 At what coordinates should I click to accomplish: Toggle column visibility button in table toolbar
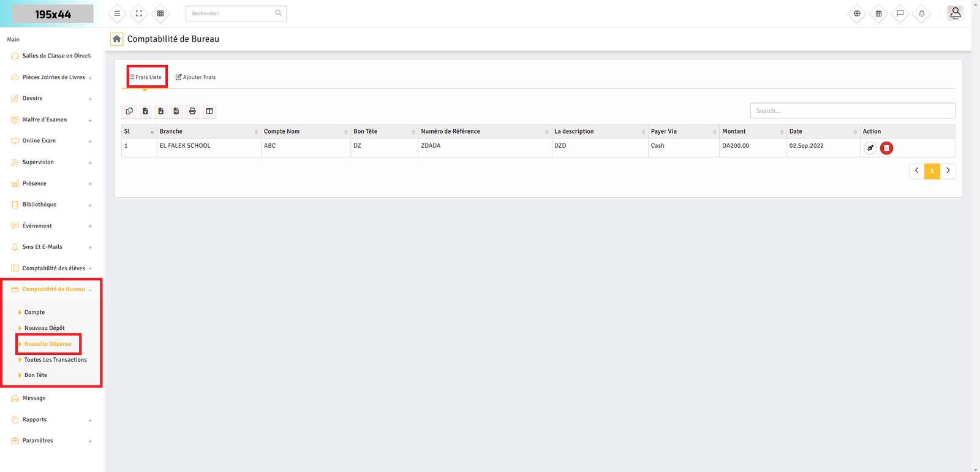209,111
